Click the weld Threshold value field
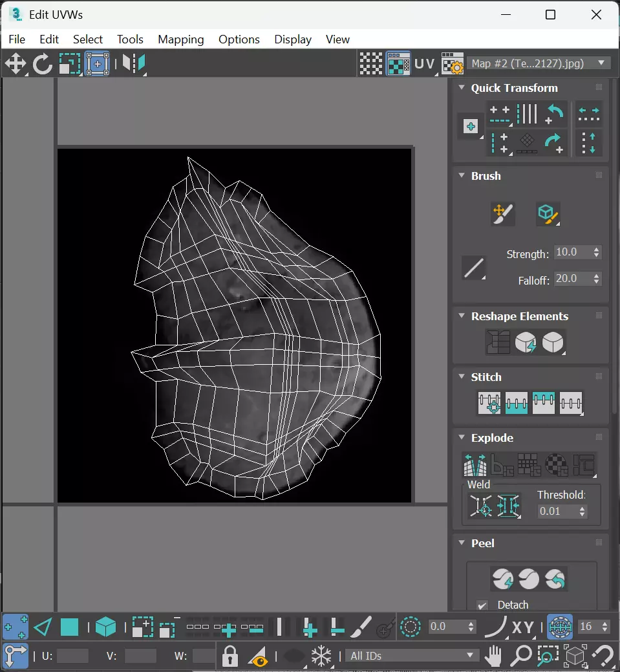Viewport: 620px width, 672px height. tap(557, 512)
